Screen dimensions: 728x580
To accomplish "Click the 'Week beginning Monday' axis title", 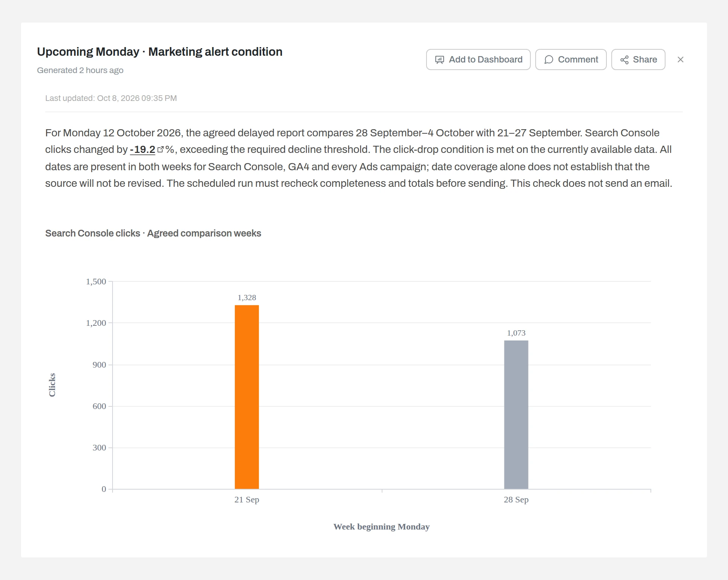I will click(x=381, y=527).
